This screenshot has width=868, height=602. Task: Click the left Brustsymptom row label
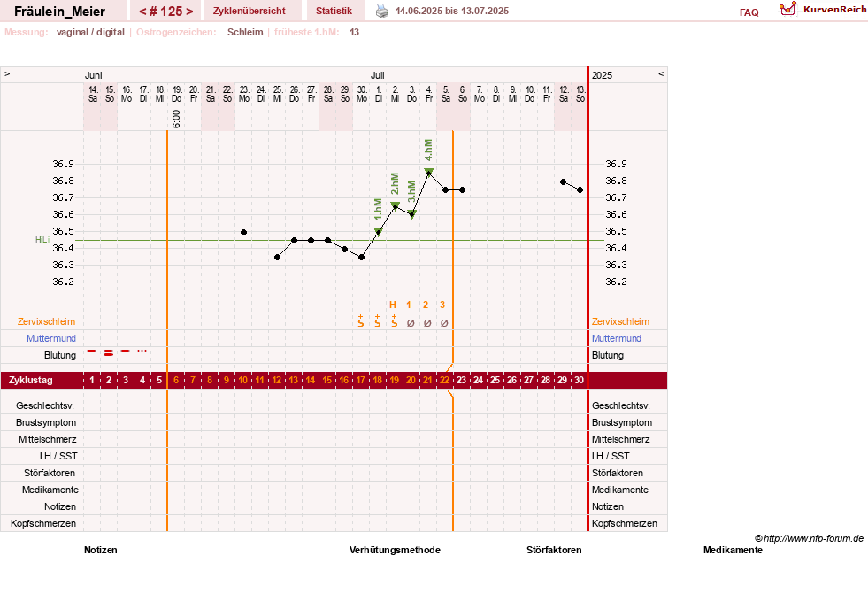point(46,422)
